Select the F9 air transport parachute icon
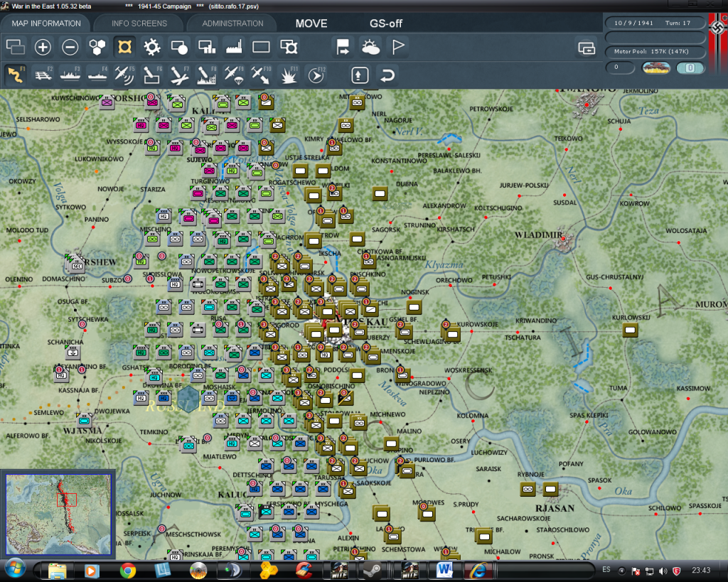Image resolution: width=728 pixels, height=582 pixels. [x=234, y=75]
